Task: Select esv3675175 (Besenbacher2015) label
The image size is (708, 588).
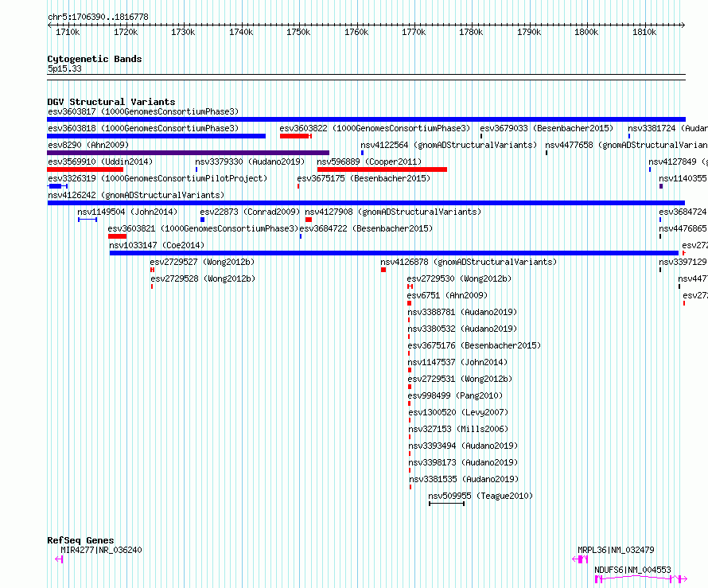Action: tap(364, 178)
